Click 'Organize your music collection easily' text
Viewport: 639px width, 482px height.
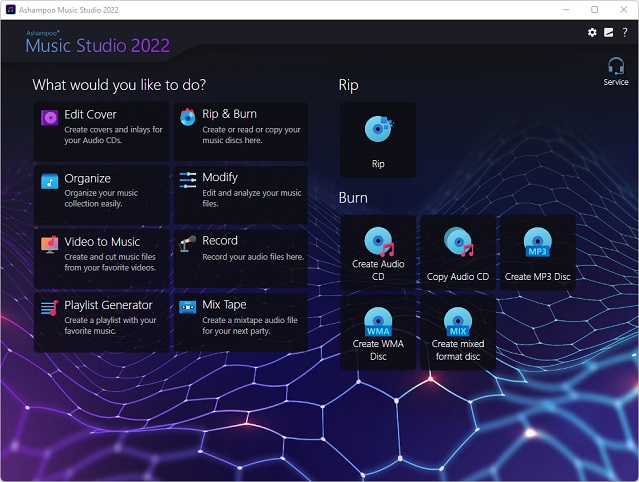[x=101, y=198]
